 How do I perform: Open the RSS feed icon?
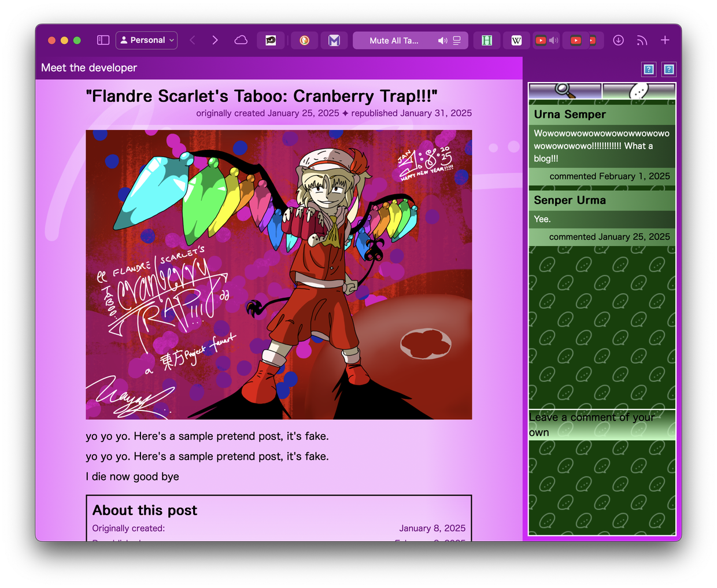click(x=642, y=40)
